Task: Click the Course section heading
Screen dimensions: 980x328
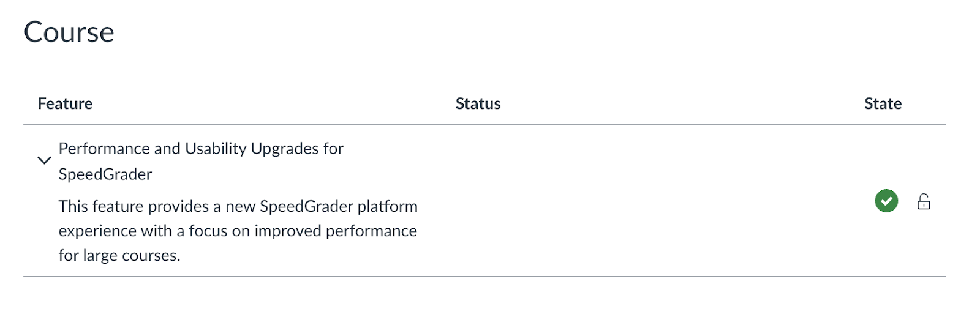Action: (x=69, y=32)
